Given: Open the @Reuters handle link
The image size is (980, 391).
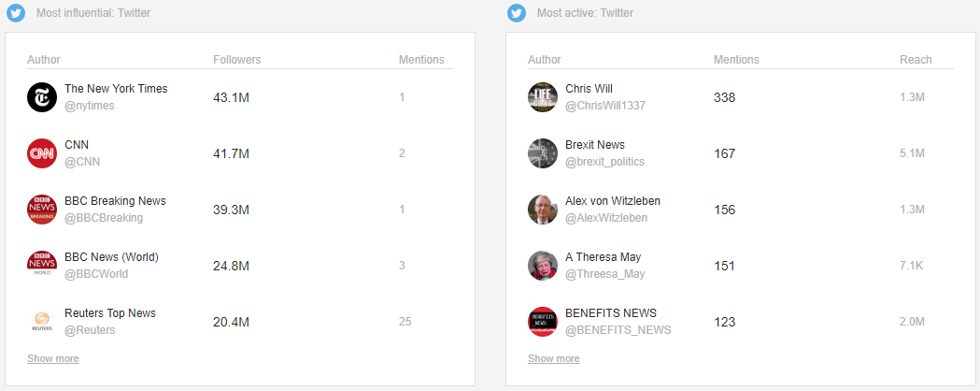Looking at the screenshot, I should [x=90, y=329].
